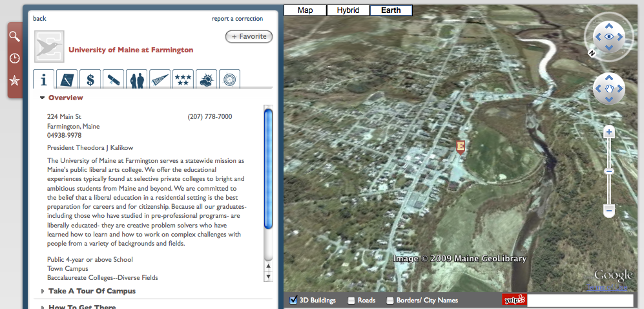Select the application document tab

point(67,79)
